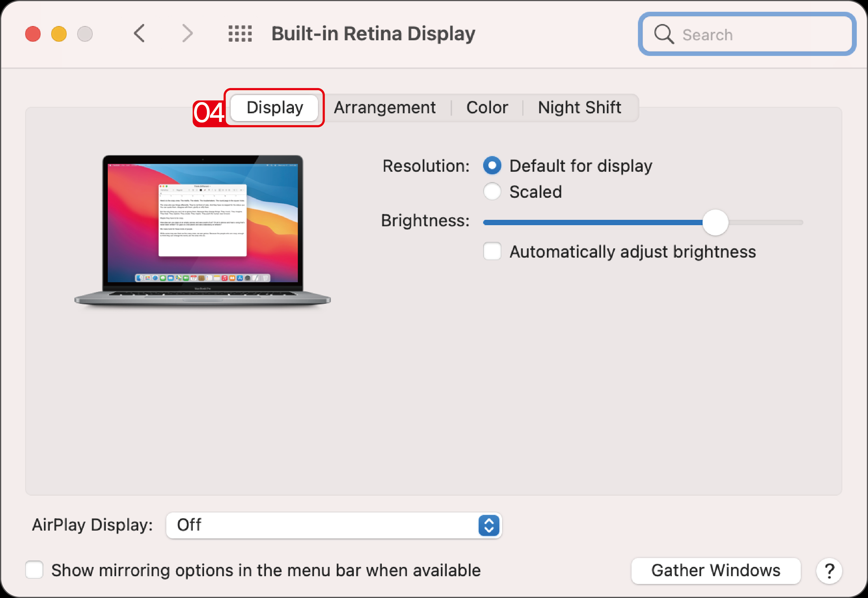868x598 pixels.
Task: Switch to the Color tab
Action: click(x=487, y=108)
